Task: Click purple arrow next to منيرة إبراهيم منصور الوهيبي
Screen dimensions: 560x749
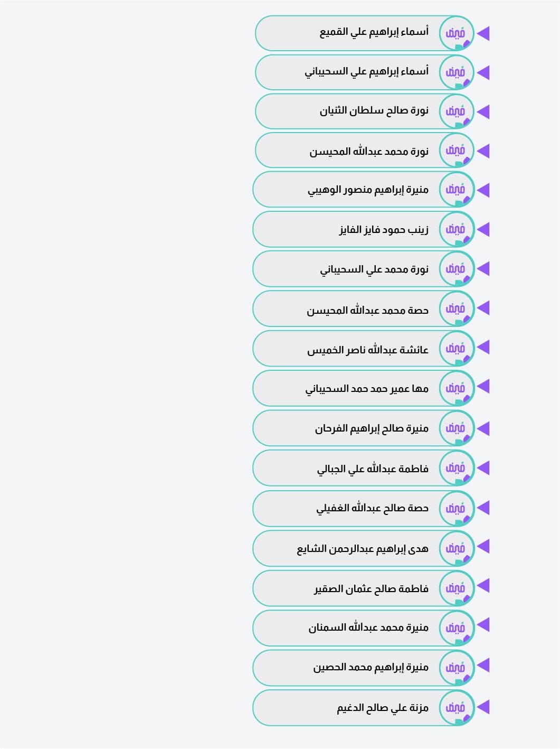Action: 483,190
